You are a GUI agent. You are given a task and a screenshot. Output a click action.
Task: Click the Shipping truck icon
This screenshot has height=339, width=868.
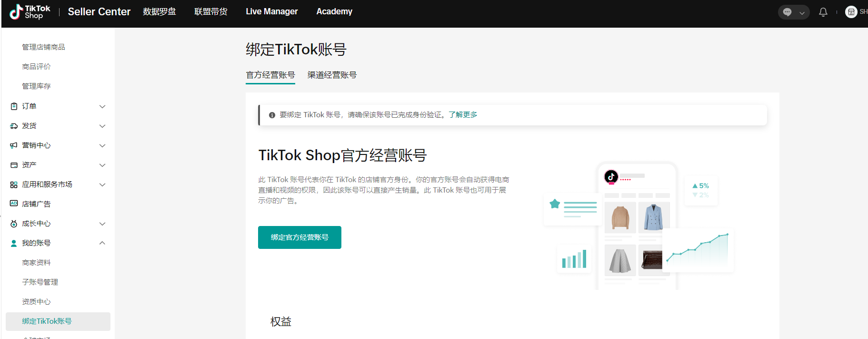click(14, 126)
